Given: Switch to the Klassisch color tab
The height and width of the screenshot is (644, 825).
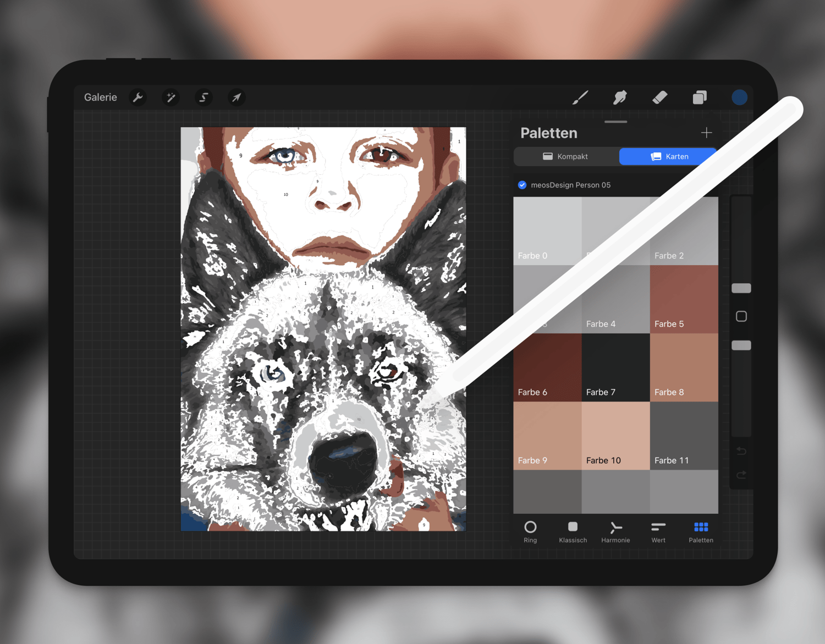Looking at the screenshot, I should tap(573, 532).
